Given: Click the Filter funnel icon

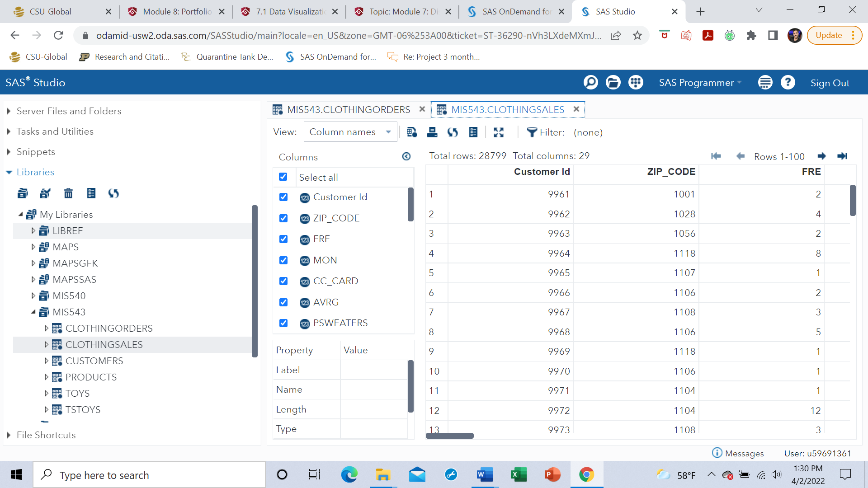Looking at the screenshot, I should click(532, 132).
